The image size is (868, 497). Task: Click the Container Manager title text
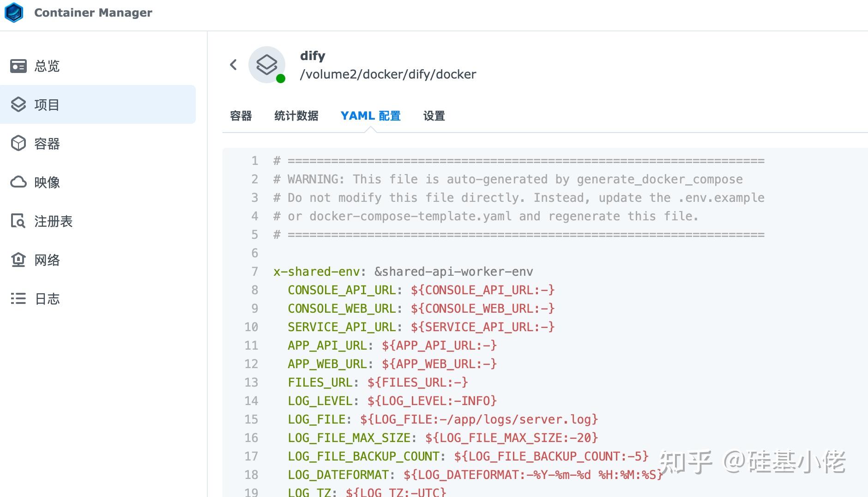[93, 12]
